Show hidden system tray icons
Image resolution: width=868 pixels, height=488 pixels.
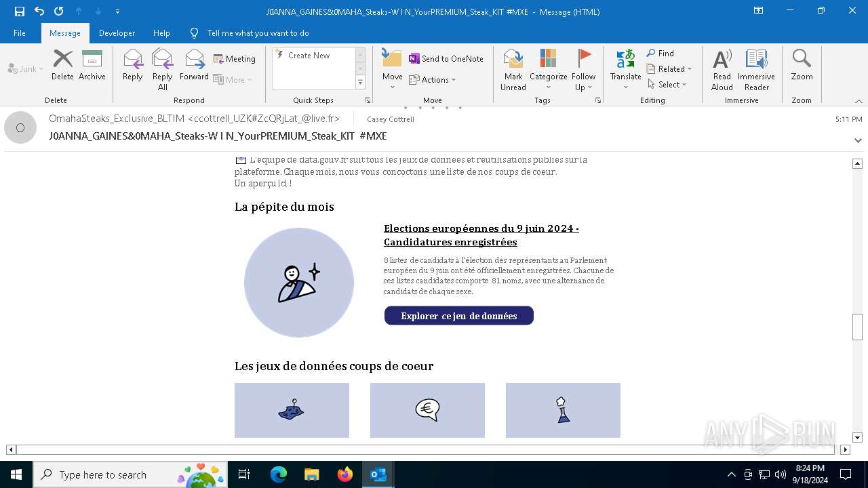(731, 474)
